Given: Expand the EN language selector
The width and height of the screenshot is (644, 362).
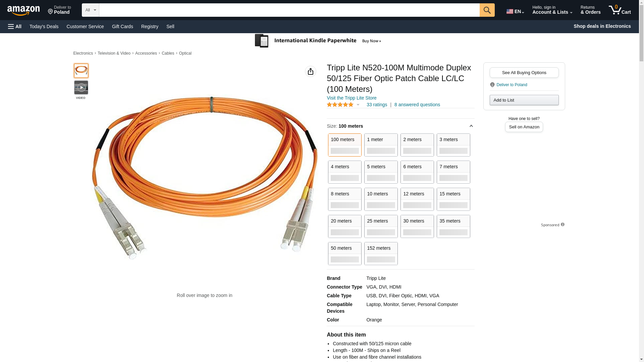Looking at the screenshot, I should 515,11.
